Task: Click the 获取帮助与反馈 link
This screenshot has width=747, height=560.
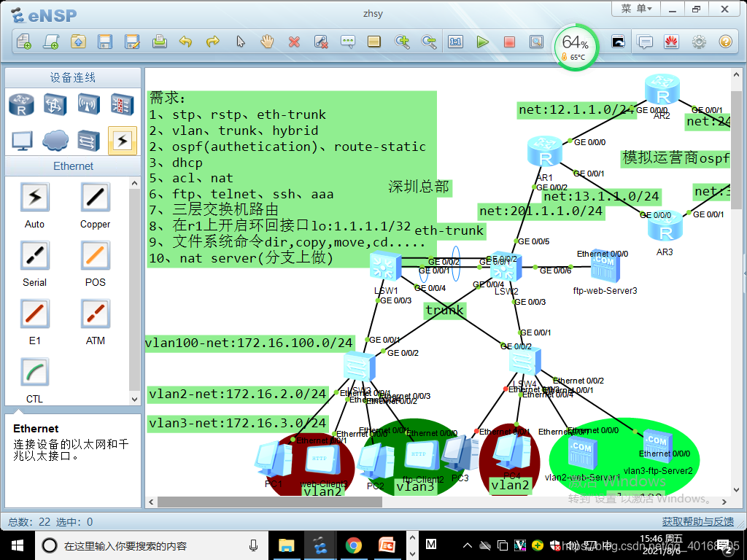Action: [697, 521]
